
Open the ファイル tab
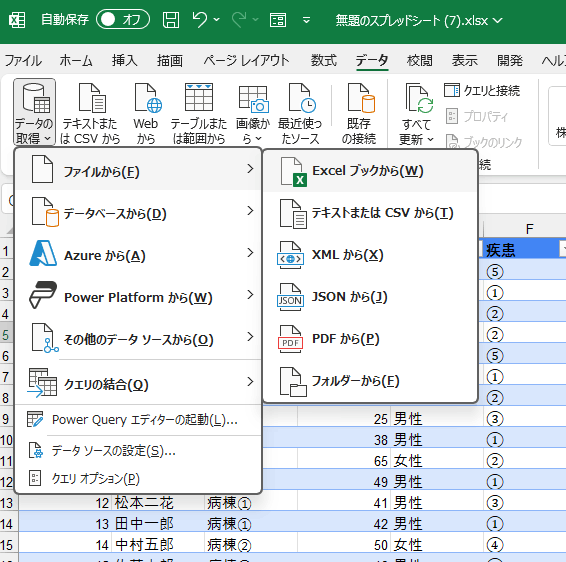[x=23, y=60]
